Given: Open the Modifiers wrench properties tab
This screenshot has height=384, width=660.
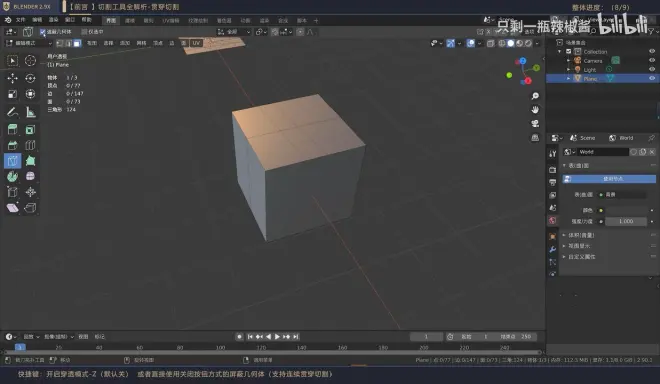Looking at the screenshot, I should (553, 249).
